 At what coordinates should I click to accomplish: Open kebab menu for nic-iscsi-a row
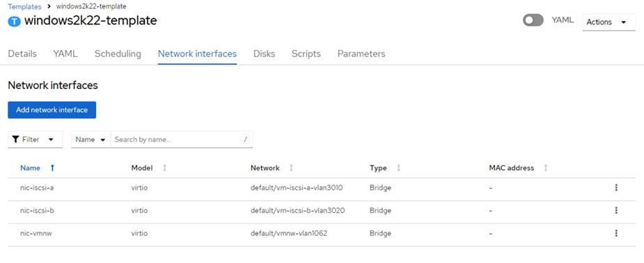coord(616,187)
